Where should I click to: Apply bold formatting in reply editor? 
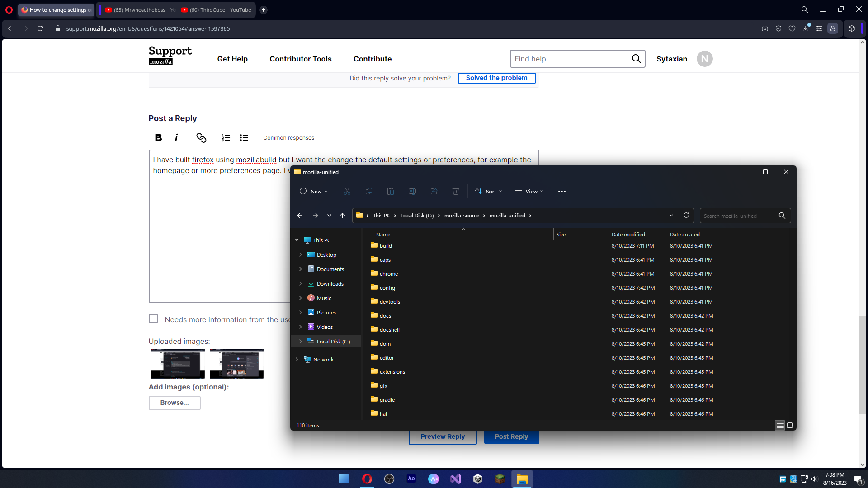click(158, 138)
